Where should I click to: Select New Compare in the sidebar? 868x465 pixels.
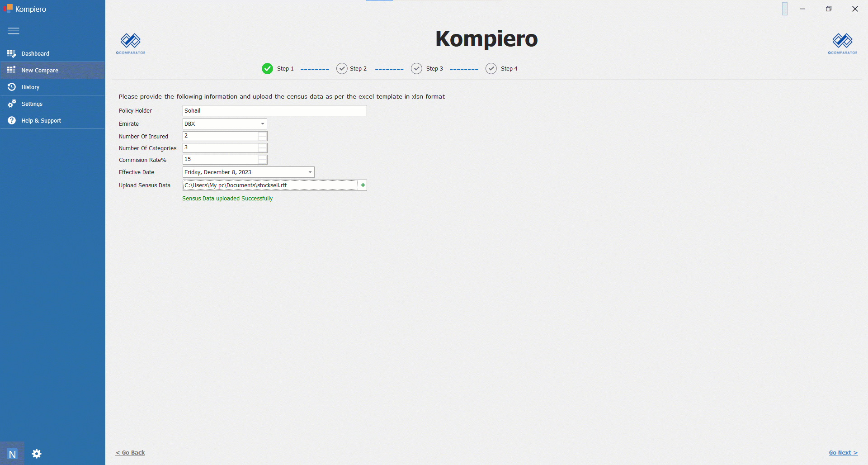point(39,70)
